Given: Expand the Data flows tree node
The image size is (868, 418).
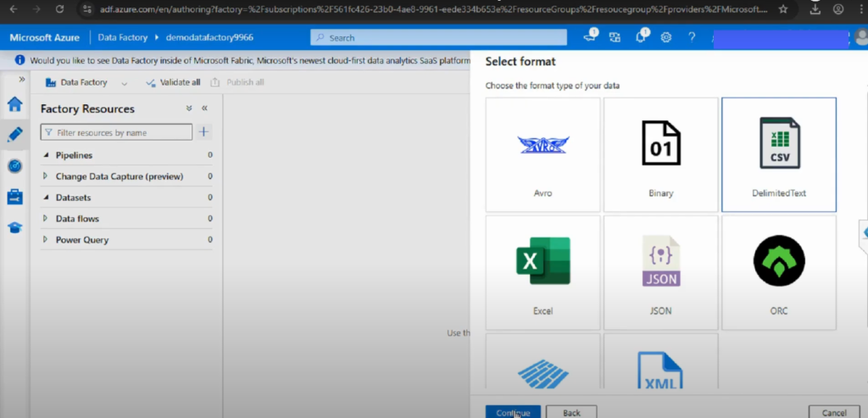Looking at the screenshot, I should tap(46, 219).
